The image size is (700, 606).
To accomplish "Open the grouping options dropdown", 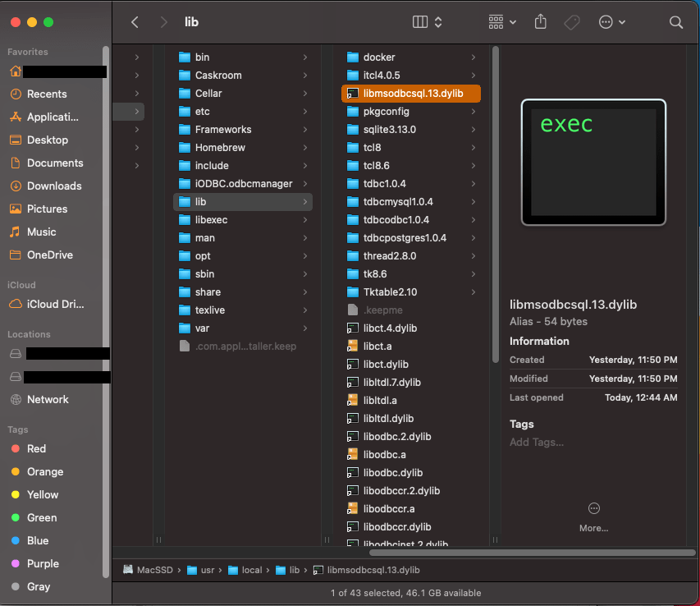I will [501, 22].
